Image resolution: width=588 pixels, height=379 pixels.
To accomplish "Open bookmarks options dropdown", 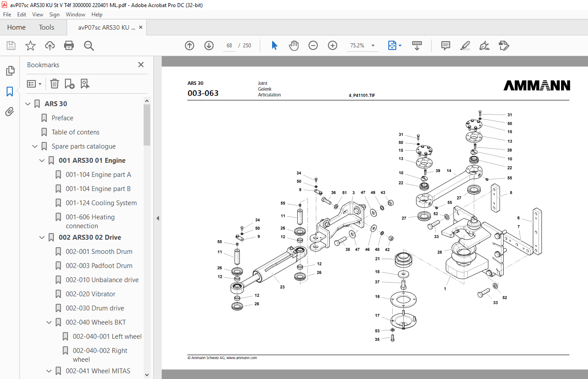I will (x=34, y=84).
